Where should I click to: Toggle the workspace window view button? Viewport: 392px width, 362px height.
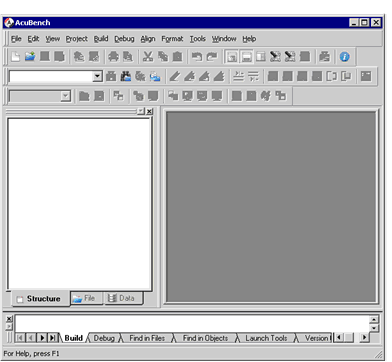click(x=232, y=57)
